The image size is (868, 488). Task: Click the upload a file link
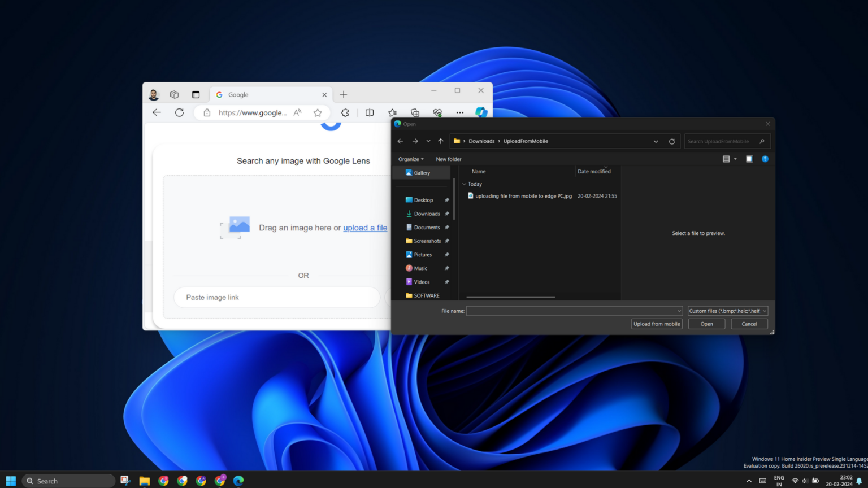365,228
